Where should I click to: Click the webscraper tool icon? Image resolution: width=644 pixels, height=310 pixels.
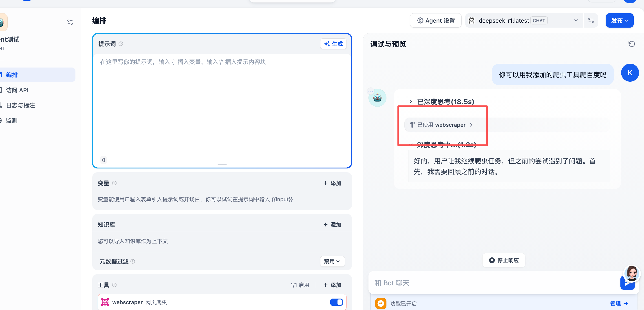coord(105,302)
